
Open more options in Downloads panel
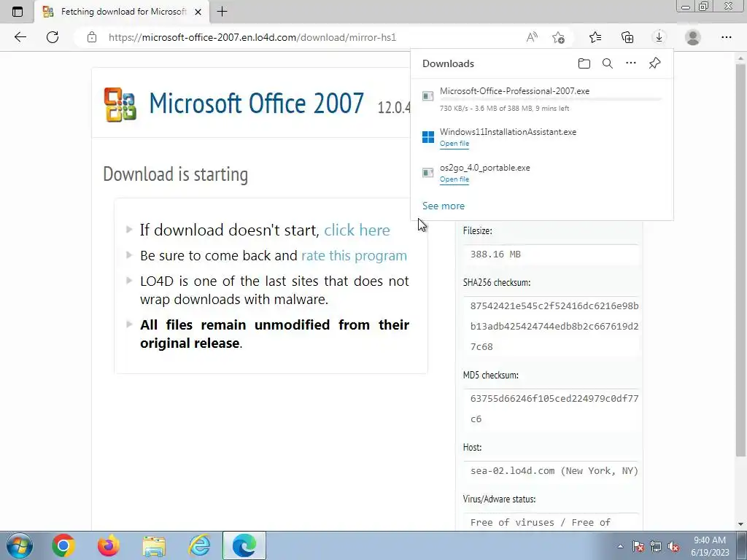631,63
